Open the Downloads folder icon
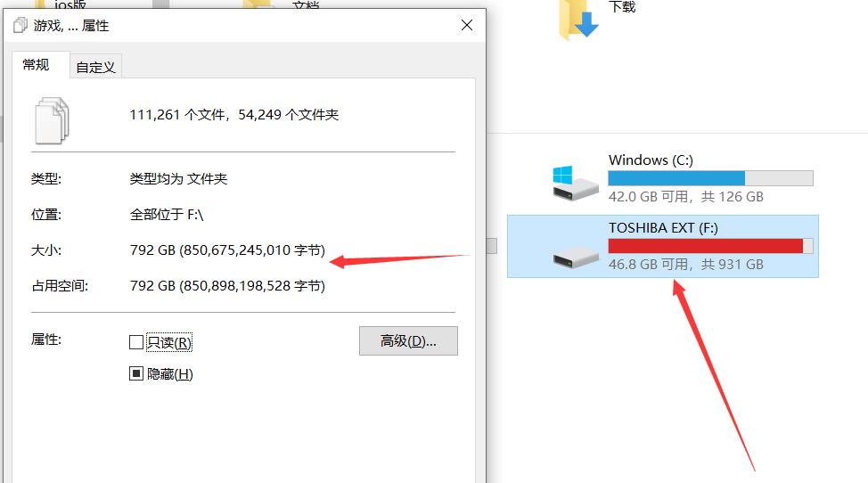This screenshot has height=483, width=868. click(x=579, y=20)
